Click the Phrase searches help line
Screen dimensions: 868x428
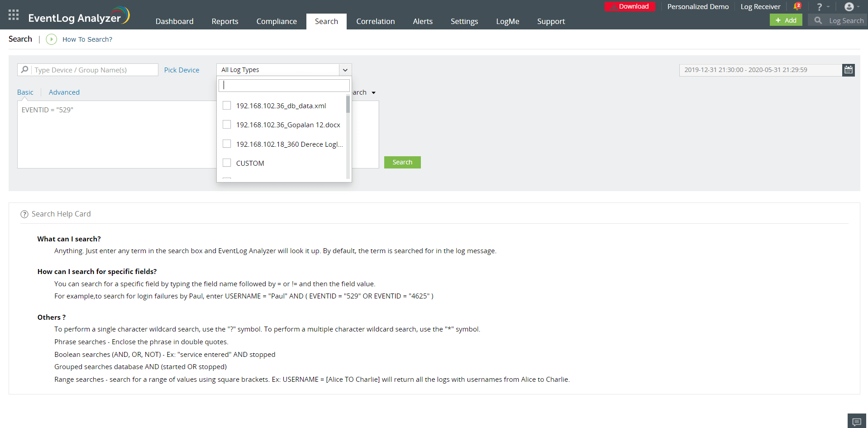coord(141,342)
